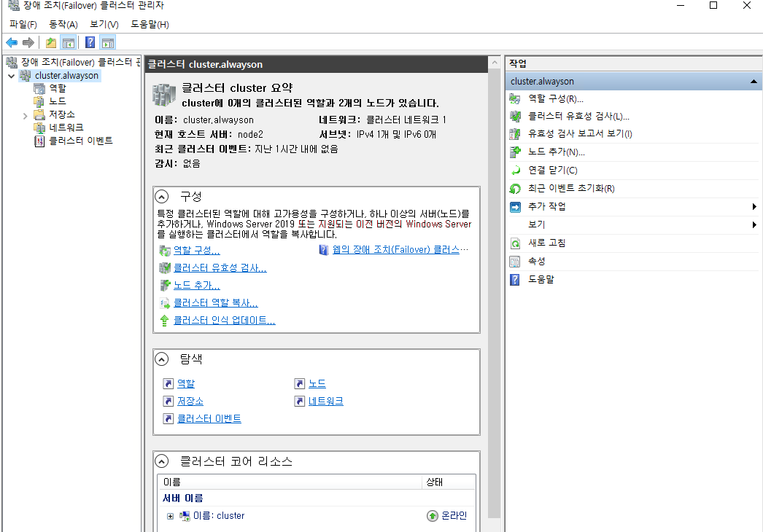The image size is (763, 532).
Task: Click the 온라인 status text
Action: [x=454, y=515]
